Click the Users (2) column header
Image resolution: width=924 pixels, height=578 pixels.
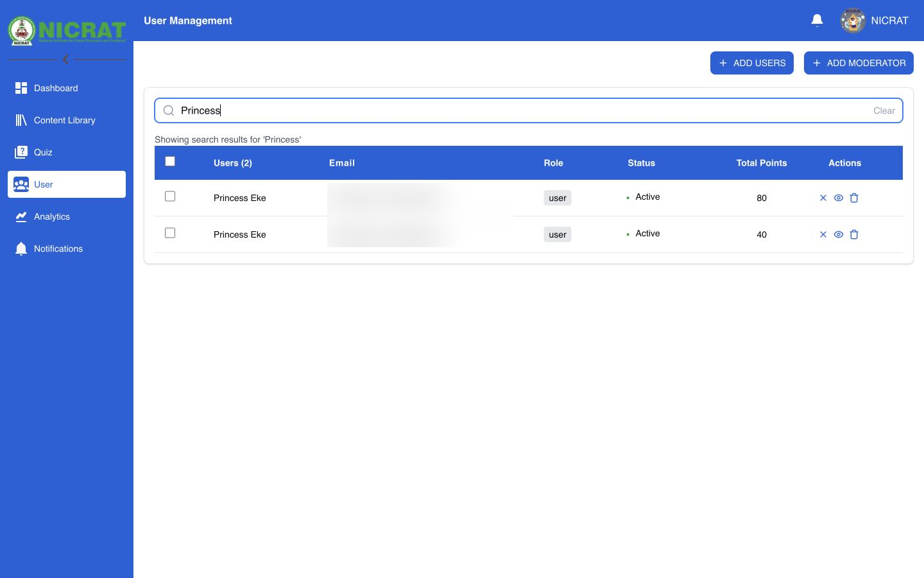click(x=233, y=163)
